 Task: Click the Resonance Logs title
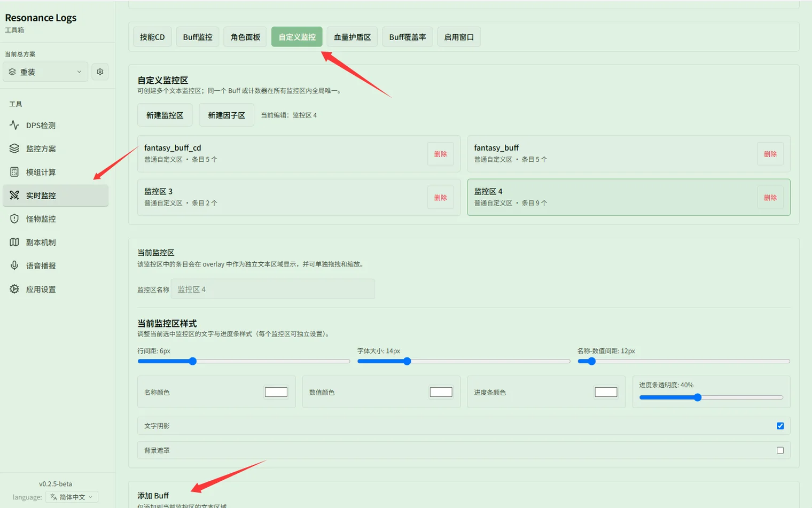point(41,18)
